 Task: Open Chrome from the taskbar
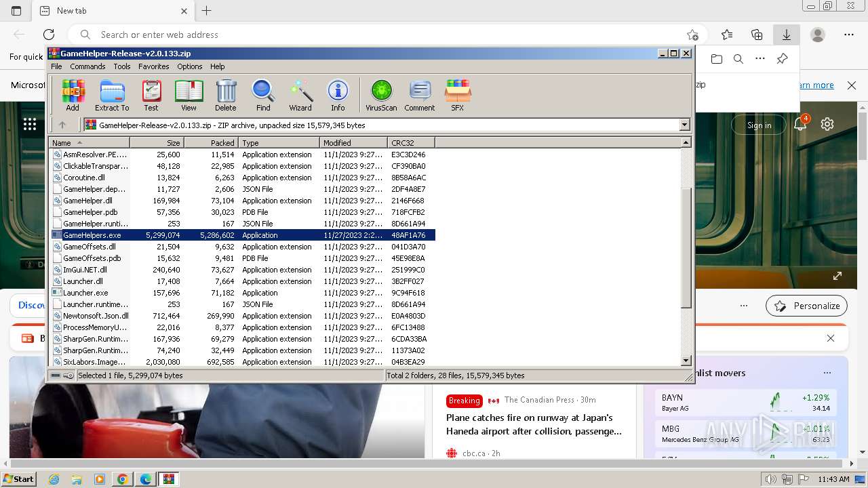coord(123,479)
